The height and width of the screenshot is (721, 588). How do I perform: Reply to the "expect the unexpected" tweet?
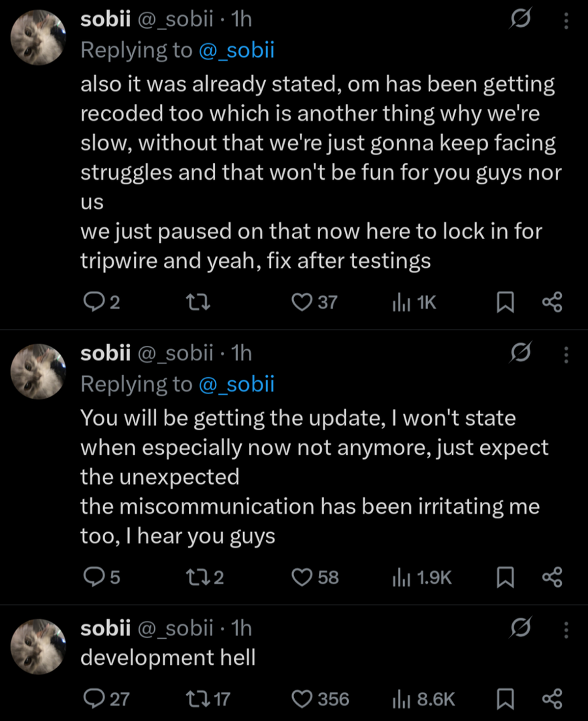(x=96, y=577)
